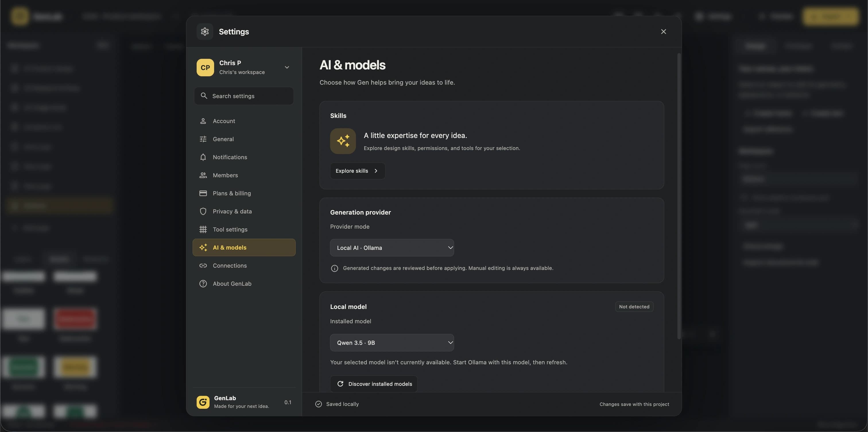
Task: Click the 'Local model' section title
Action: (348, 307)
